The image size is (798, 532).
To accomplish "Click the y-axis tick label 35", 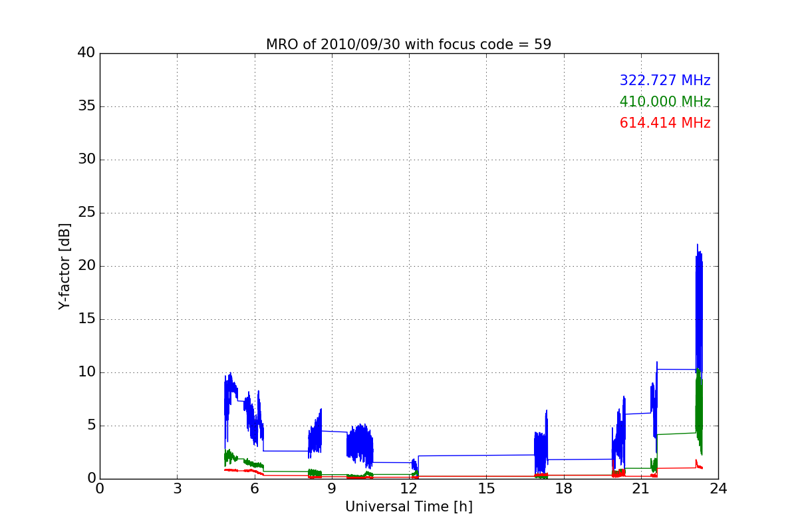I will [86, 106].
